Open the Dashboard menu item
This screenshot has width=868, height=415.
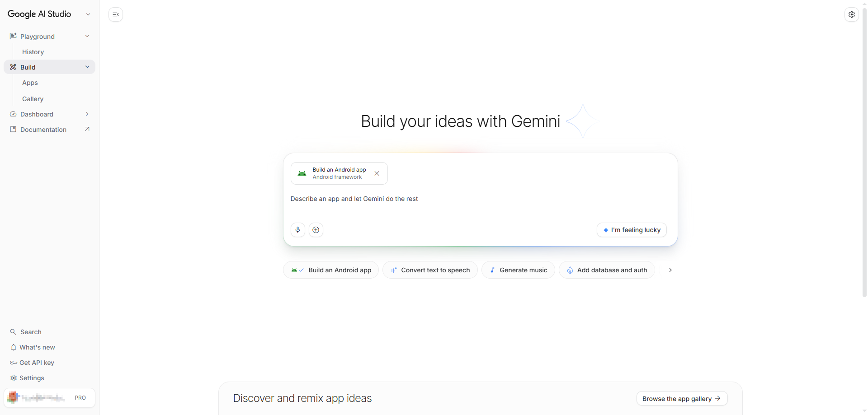click(x=49, y=114)
